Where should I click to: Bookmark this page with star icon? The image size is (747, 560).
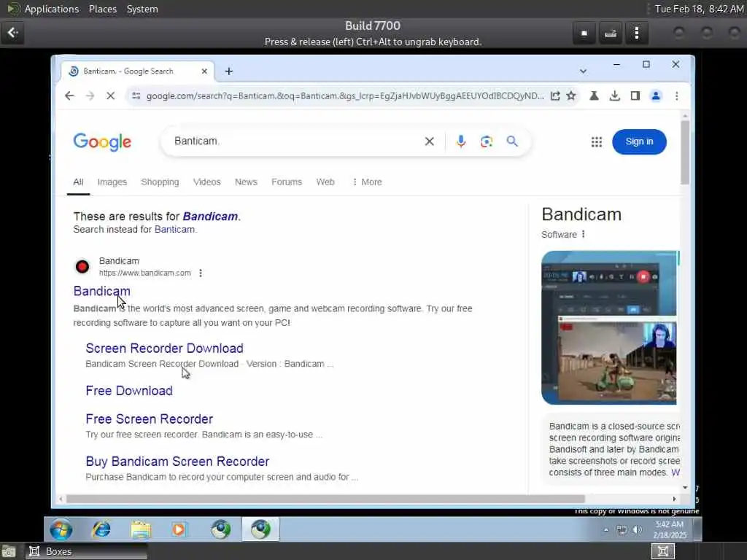tap(570, 96)
